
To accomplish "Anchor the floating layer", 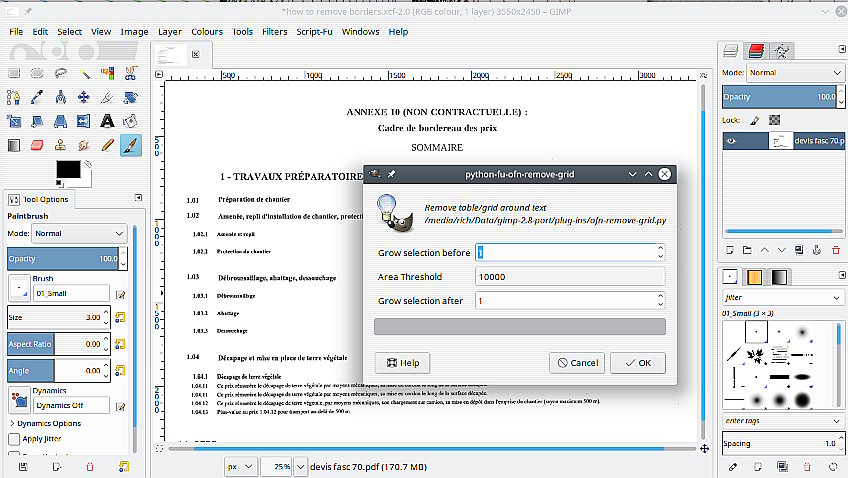I will [x=817, y=250].
